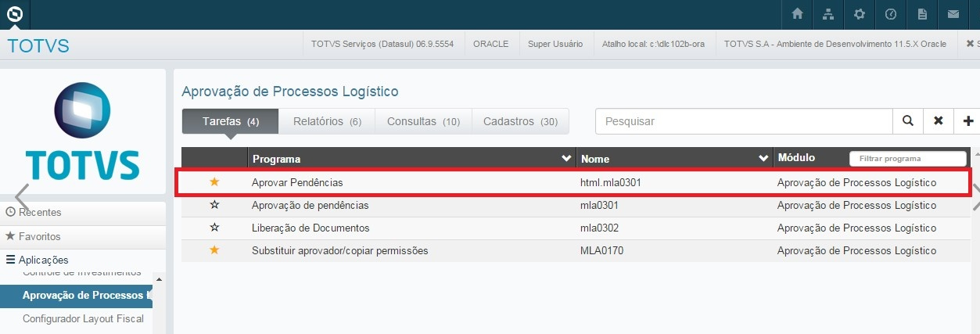Go to previous panel with left chevron
Viewport: 980px width, 334px height.
[22, 198]
